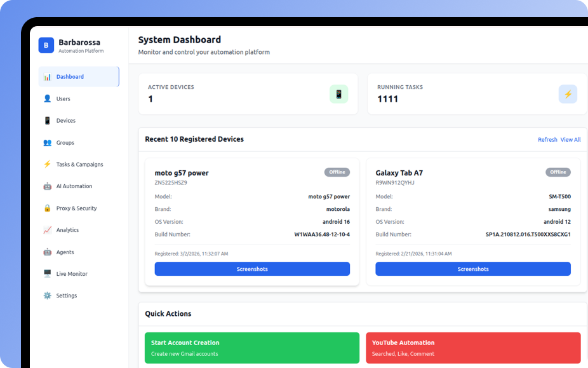588x368 pixels.
Task: Click the Users person icon in sidebar
Action: (47, 99)
